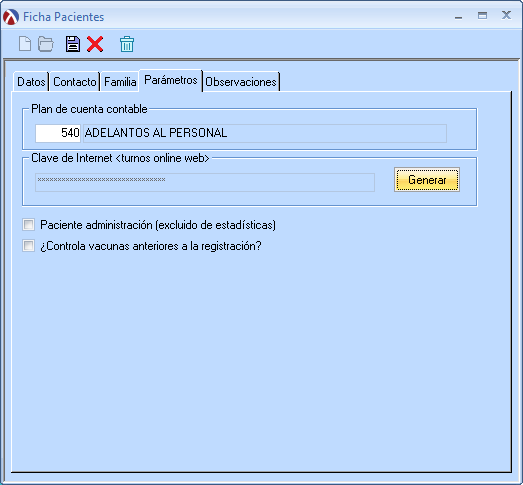Click the masked Internet password field
The image size is (523, 485).
click(x=205, y=182)
